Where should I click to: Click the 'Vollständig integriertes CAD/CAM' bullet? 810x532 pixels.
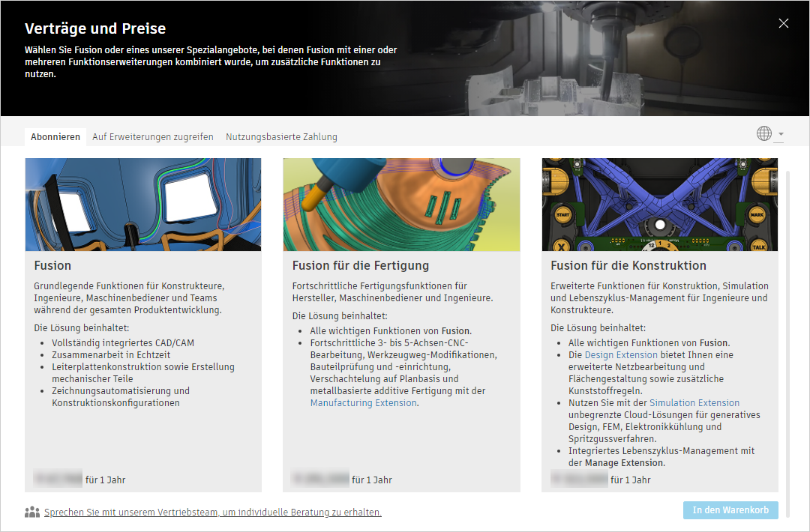pos(123,343)
